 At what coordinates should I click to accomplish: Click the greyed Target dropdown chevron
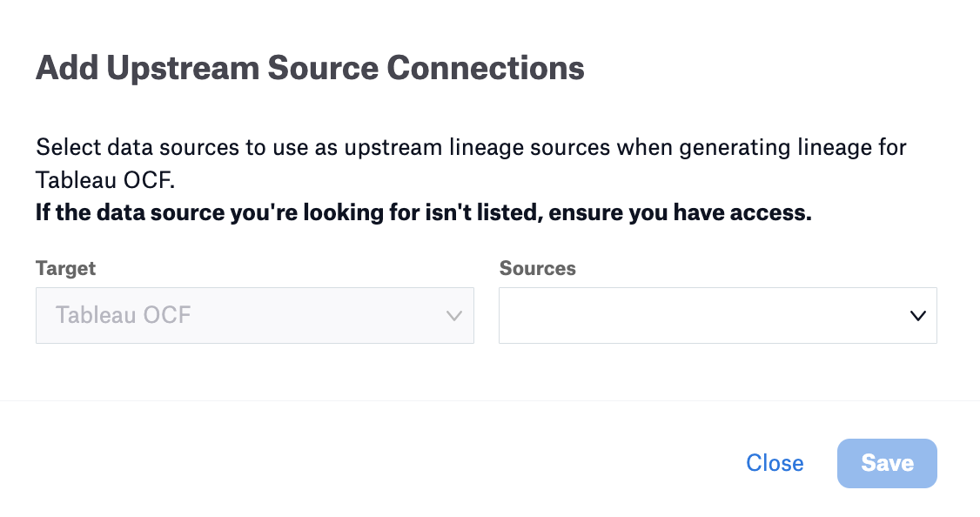[454, 316]
